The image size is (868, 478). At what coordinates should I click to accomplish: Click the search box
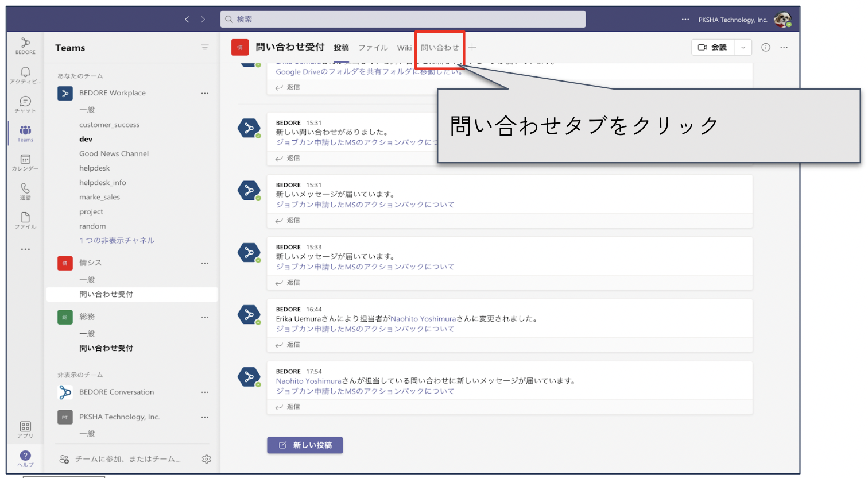[403, 19]
